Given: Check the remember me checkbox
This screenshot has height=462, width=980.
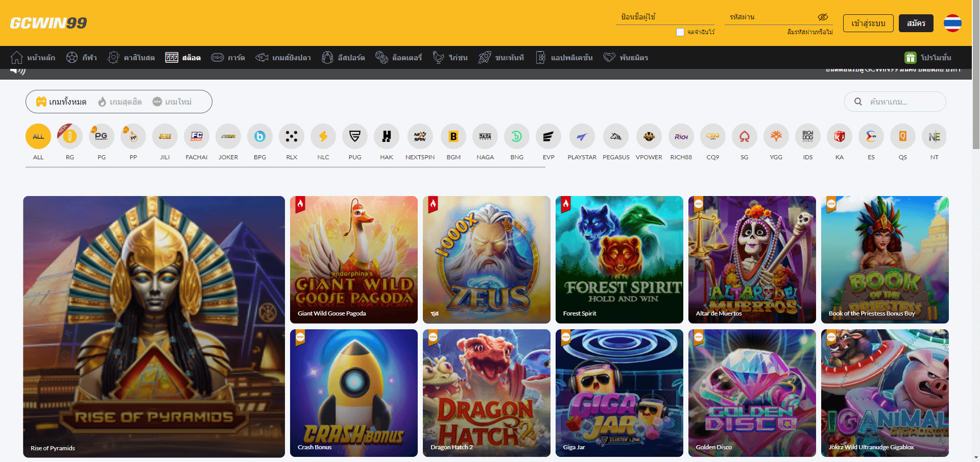Looking at the screenshot, I should click(680, 32).
